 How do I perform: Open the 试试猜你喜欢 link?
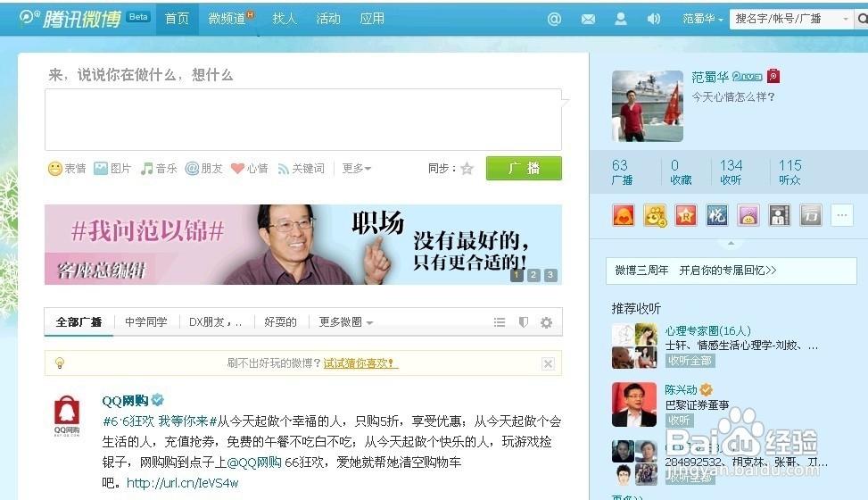click(360, 363)
